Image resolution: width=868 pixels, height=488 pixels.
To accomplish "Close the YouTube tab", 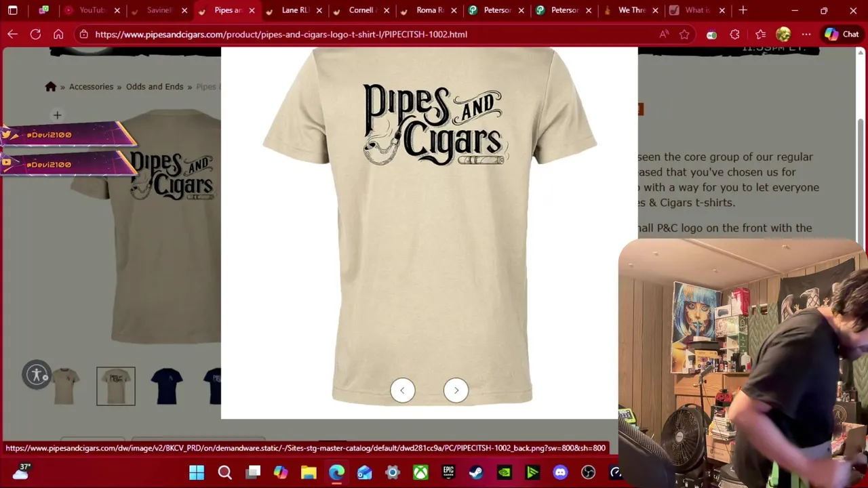I will pos(117,10).
